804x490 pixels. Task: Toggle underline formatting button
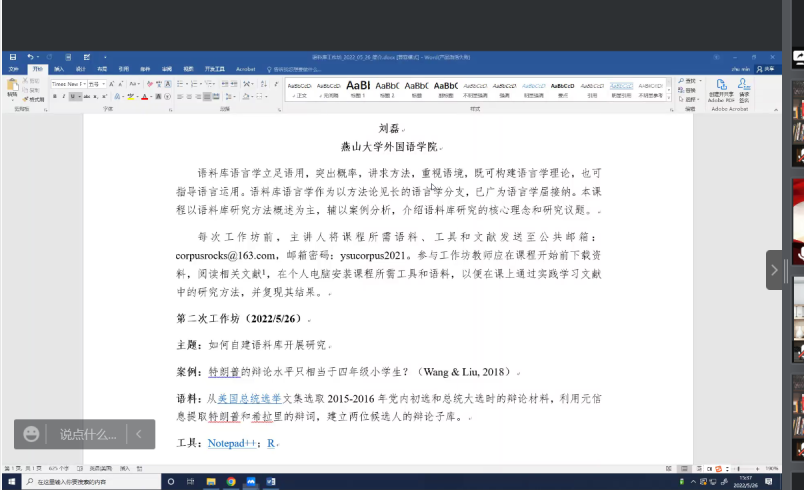pyautogui.click(x=72, y=97)
